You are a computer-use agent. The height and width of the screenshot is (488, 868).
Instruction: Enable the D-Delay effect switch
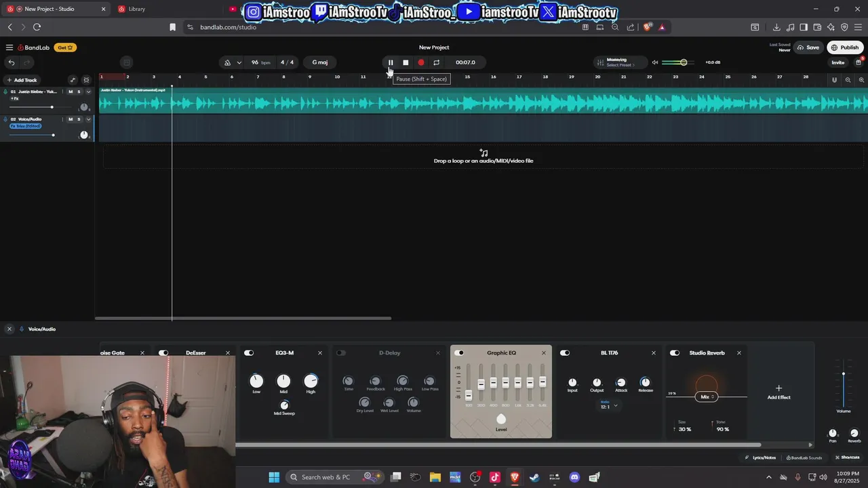click(341, 353)
